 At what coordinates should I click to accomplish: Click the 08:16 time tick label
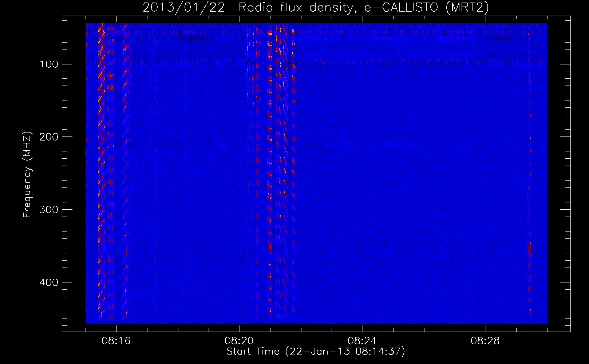click(116, 341)
